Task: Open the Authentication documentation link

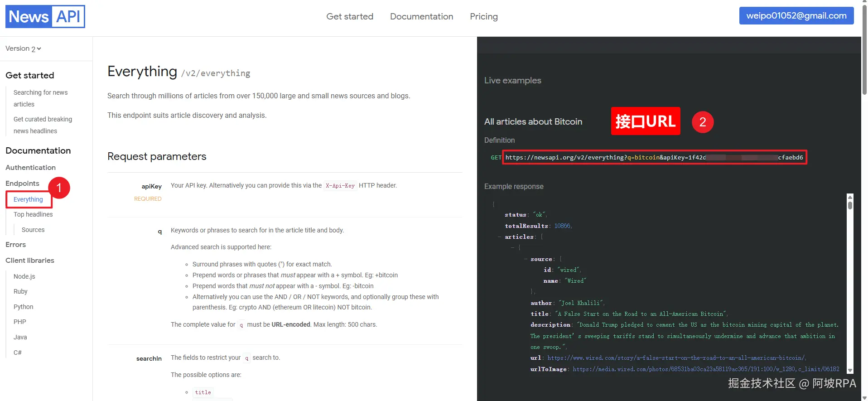Action: [x=30, y=168]
